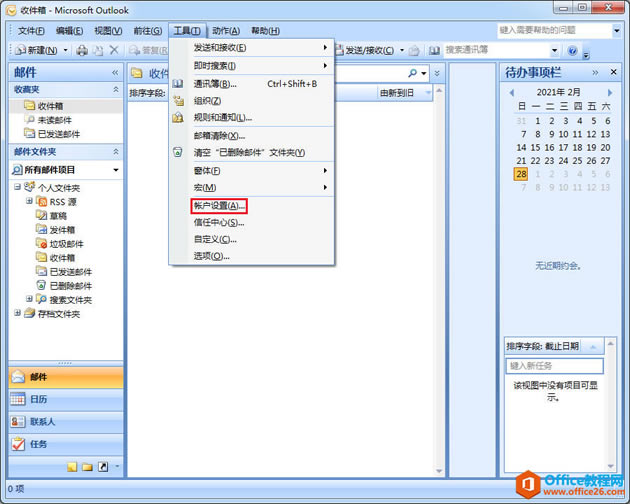Minimize the navigation pane with double chevron
Image resolution: width=630 pixels, height=504 pixels.
115,72
